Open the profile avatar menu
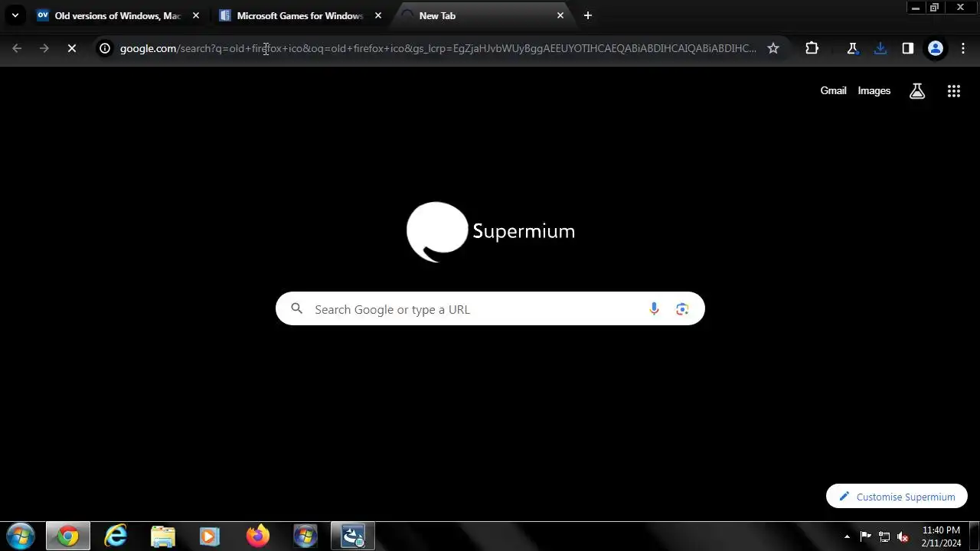 point(936,48)
